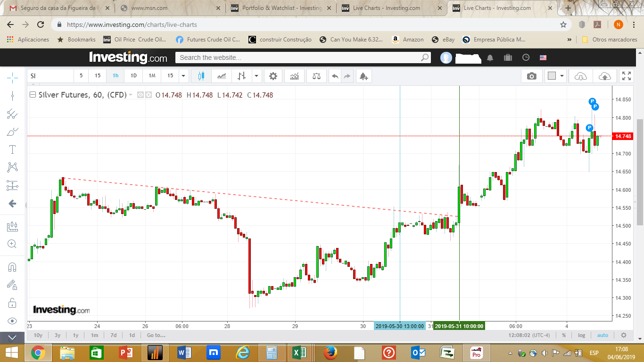Open the Amazon bookmark

(x=408, y=40)
